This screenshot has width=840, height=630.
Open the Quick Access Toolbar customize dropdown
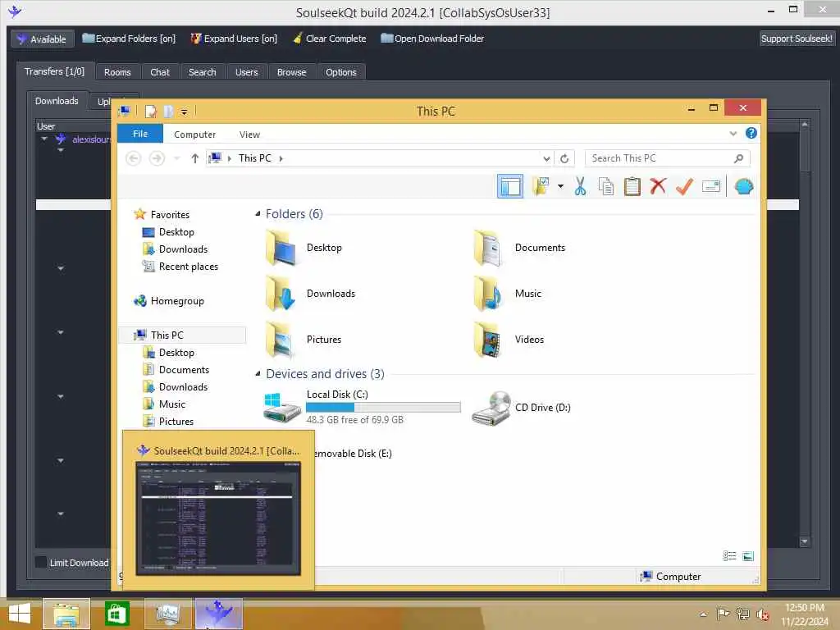click(x=184, y=112)
